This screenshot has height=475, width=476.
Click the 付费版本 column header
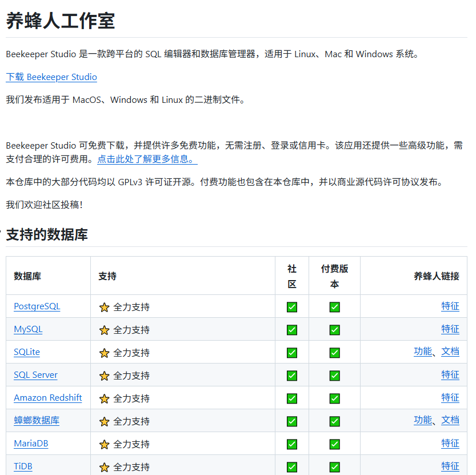click(x=334, y=277)
